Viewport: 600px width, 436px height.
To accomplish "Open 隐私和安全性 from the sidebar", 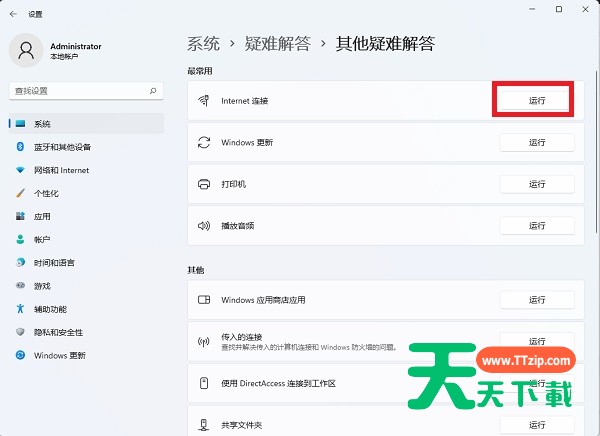I will pyautogui.click(x=58, y=332).
